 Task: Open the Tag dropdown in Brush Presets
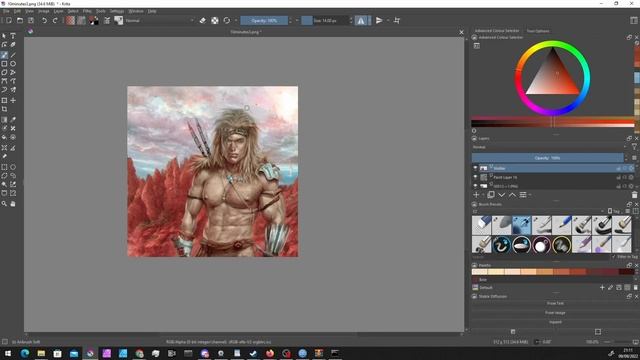tap(616, 211)
